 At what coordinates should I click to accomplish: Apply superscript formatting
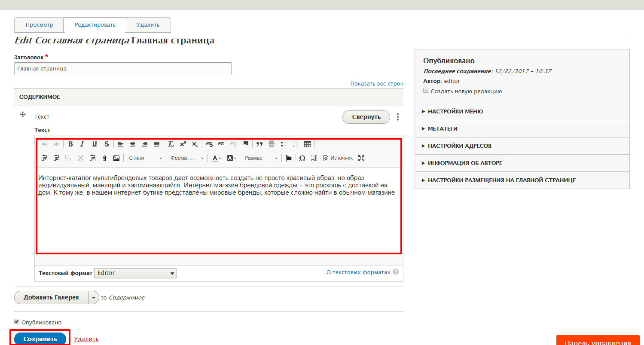coord(183,144)
